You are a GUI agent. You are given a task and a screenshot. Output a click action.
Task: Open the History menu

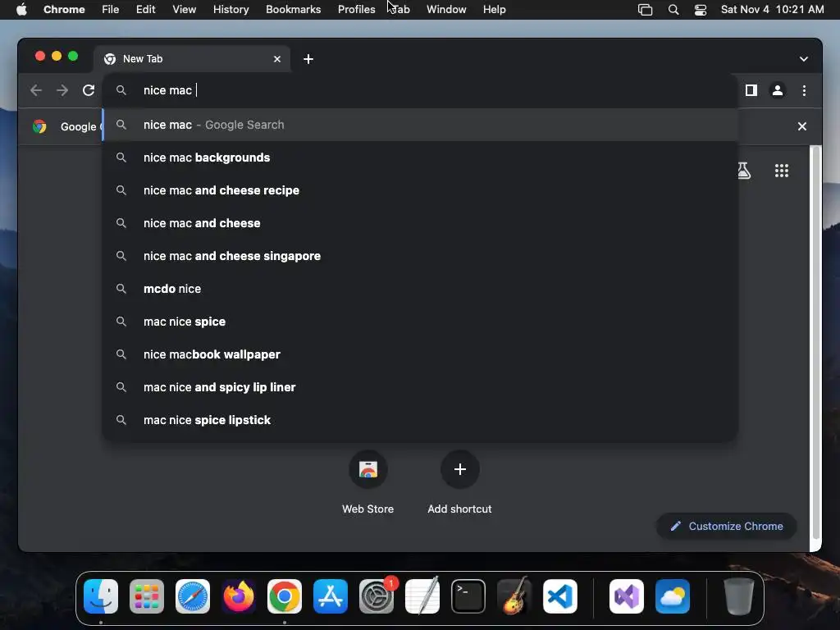pos(231,9)
